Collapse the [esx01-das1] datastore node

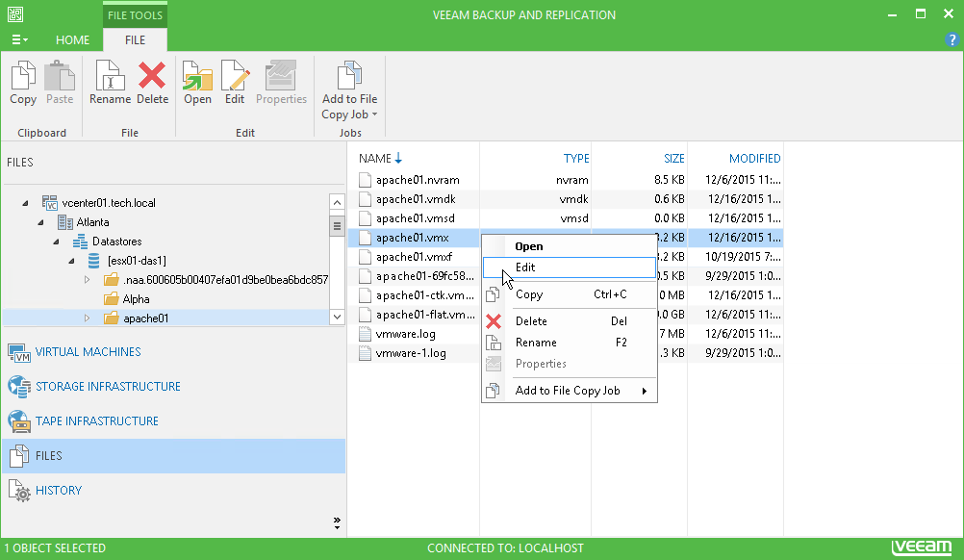[71, 261]
